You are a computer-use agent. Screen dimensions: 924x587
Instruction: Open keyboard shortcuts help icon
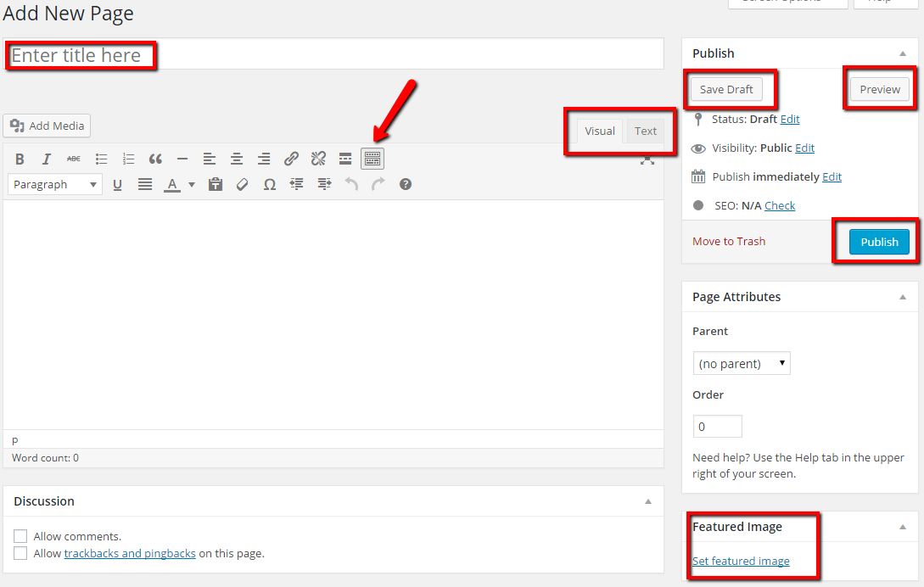click(406, 184)
